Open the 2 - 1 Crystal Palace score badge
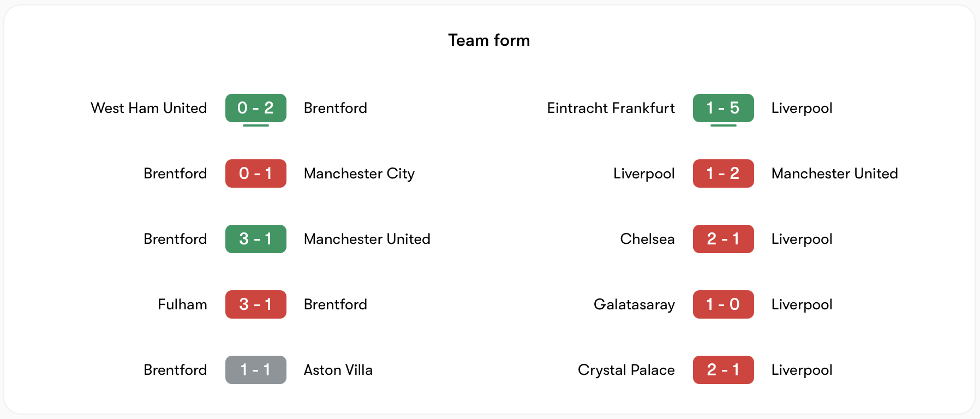 [723, 370]
